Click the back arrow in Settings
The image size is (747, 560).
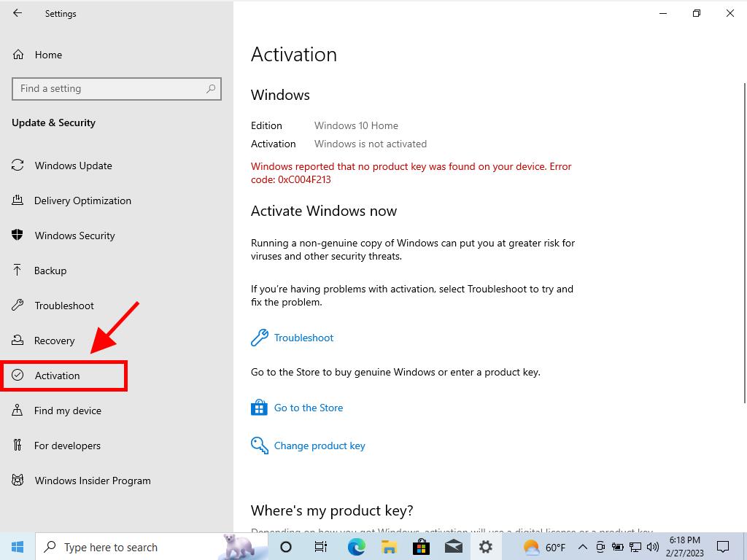[x=18, y=13]
